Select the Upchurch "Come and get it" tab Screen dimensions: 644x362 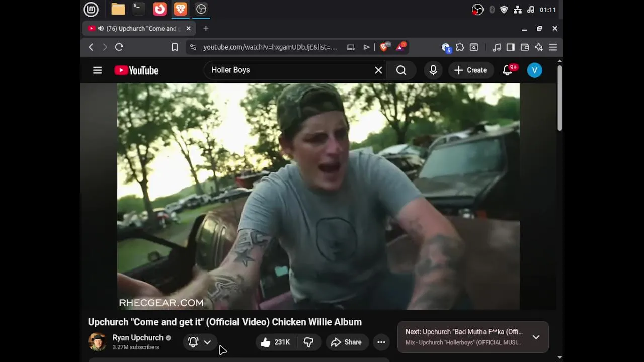139,29
